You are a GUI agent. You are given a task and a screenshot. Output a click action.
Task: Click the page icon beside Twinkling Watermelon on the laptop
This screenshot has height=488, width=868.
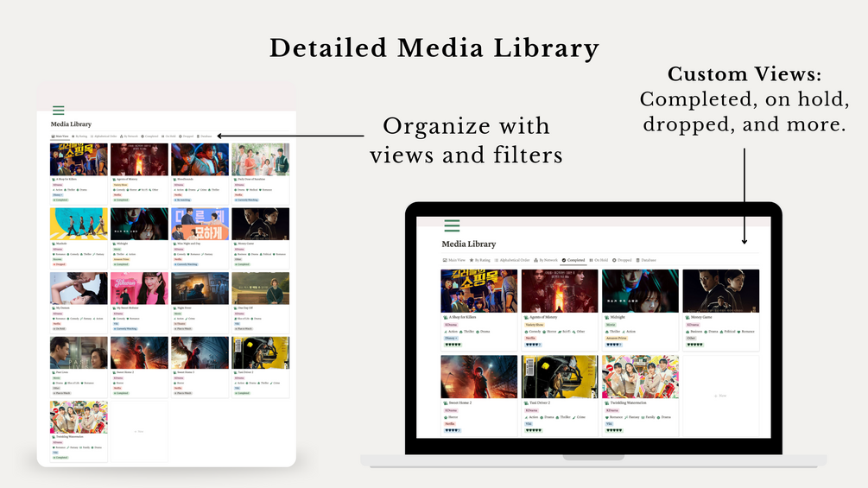tap(607, 402)
